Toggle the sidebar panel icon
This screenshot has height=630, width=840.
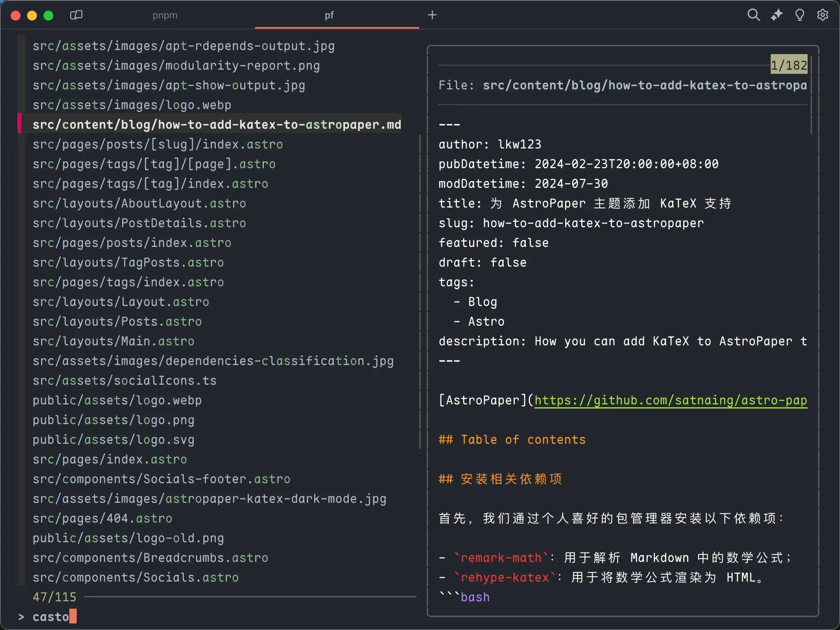(x=76, y=15)
